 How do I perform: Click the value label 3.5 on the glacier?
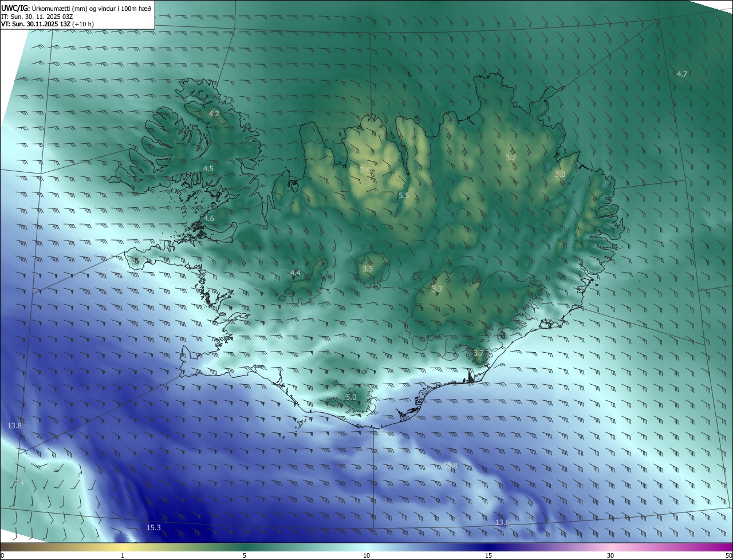click(x=368, y=269)
